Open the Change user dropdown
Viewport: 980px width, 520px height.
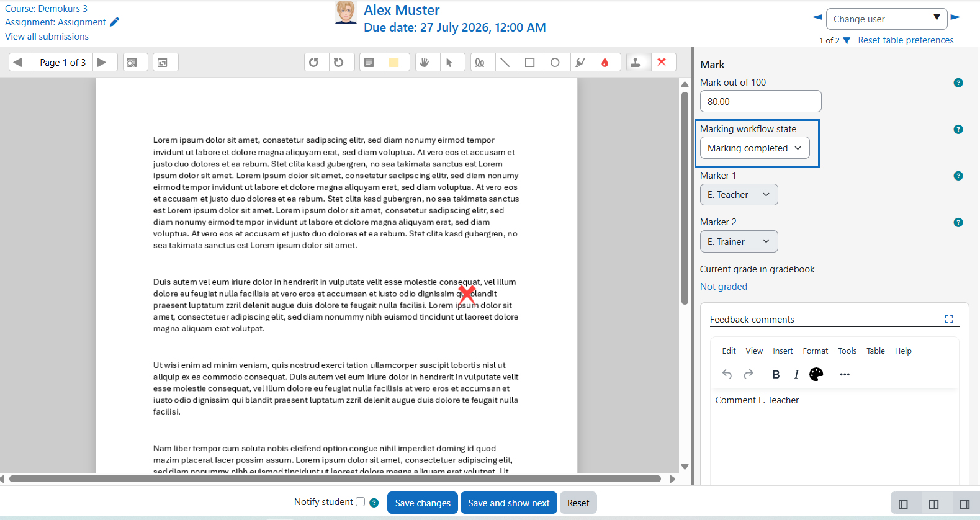(886, 19)
